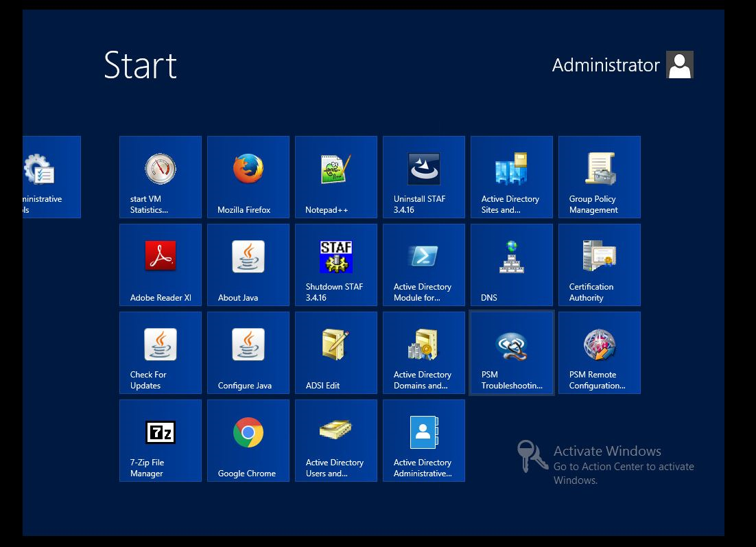756x547 pixels.
Task: Open Active Directory Users and Computers tile
Action: click(335, 441)
